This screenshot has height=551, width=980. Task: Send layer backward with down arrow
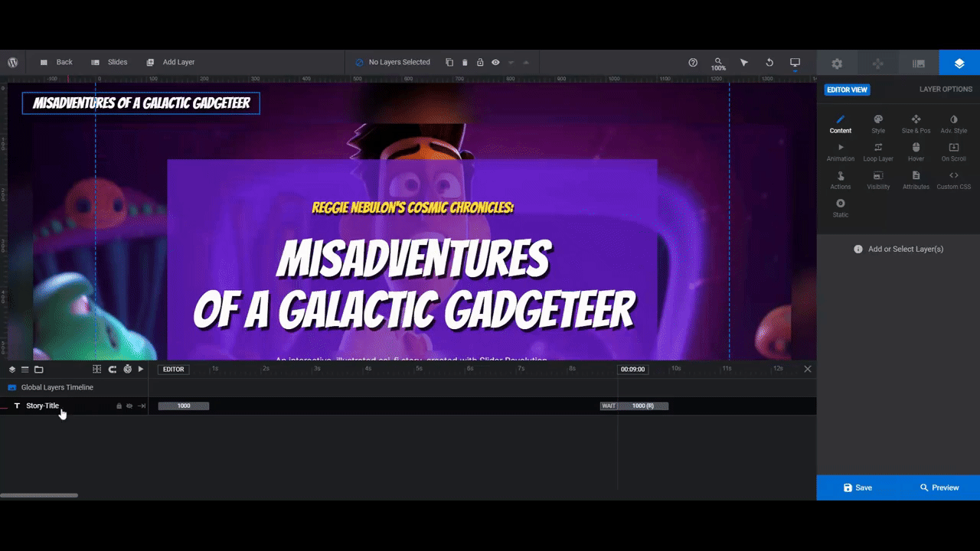(x=511, y=63)
